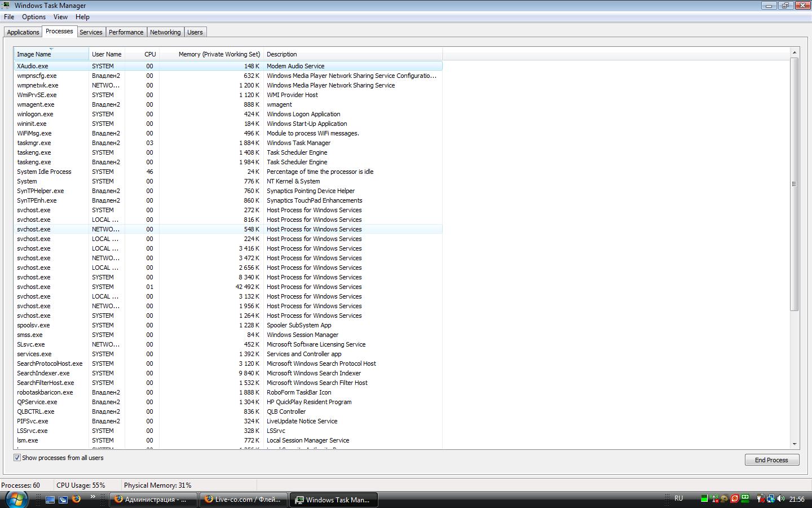The image size is (812, 508).
Task: Click the process list vertical scrollbar thumb
Action: click(794, 184)
